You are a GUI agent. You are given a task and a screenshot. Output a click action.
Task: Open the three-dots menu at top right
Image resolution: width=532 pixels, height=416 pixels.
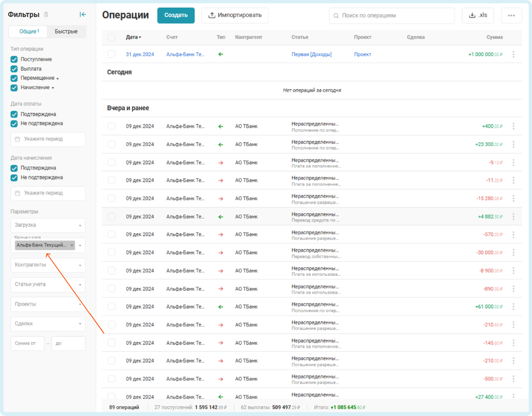[x=511, y=16]
